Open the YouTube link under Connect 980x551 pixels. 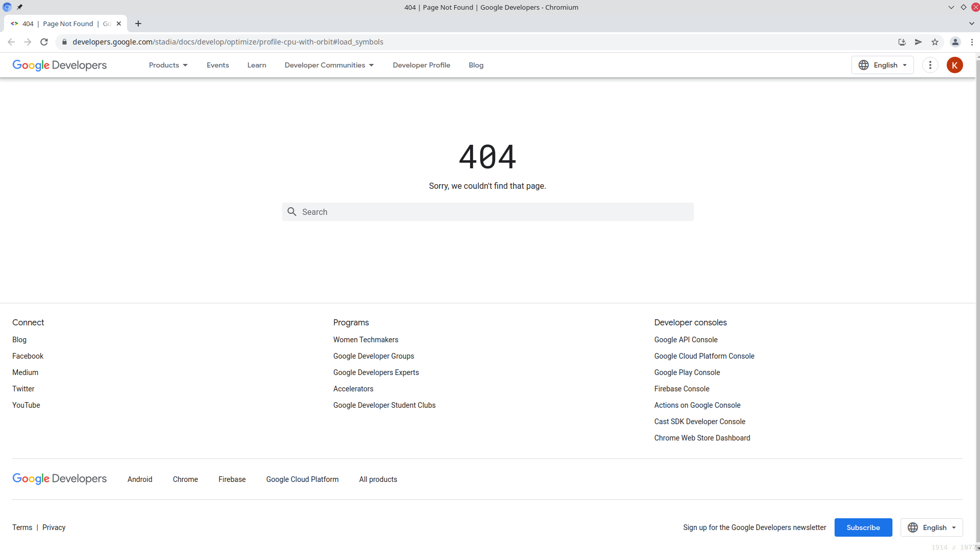coord(26,405)
